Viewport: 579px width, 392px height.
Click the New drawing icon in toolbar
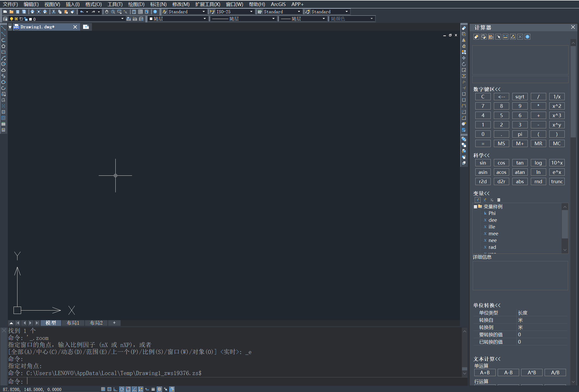pos(5,12)
